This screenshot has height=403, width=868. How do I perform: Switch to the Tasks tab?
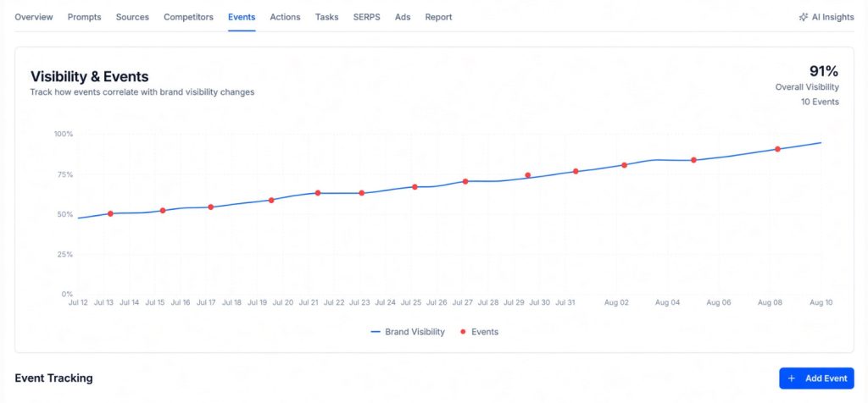326,17
